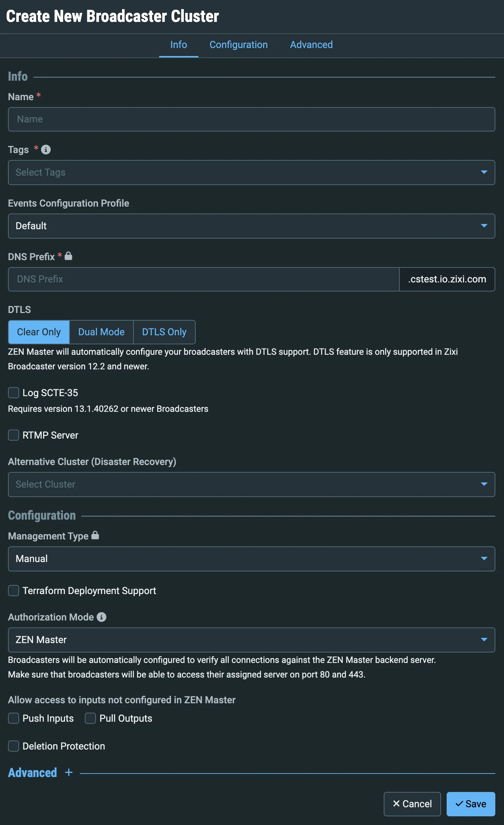This screenshot has width=504, height=825.
Task: Click the Info section heading
Action: (18, 77)
